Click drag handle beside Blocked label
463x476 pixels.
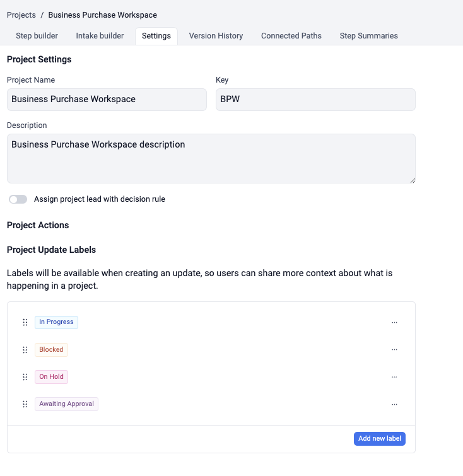coord(25,350)
